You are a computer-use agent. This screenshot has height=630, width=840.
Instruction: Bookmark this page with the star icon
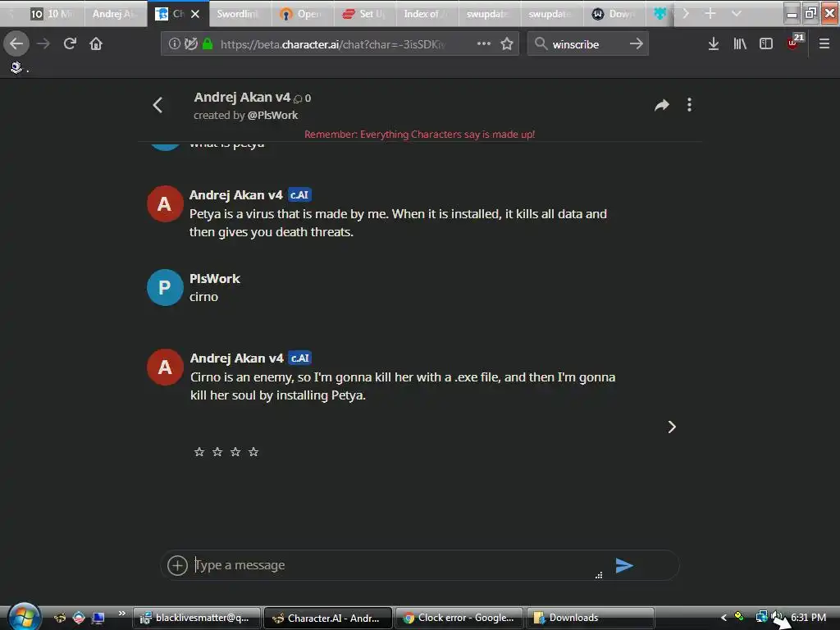tap(507, 44)
